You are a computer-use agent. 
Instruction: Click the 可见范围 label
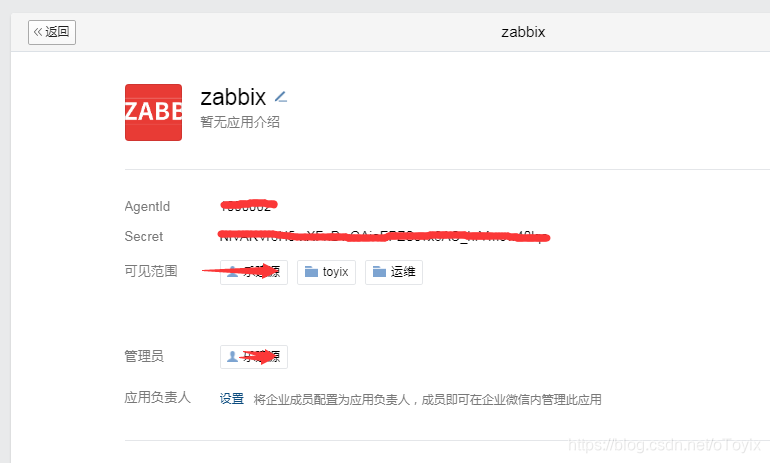point(151,271)
